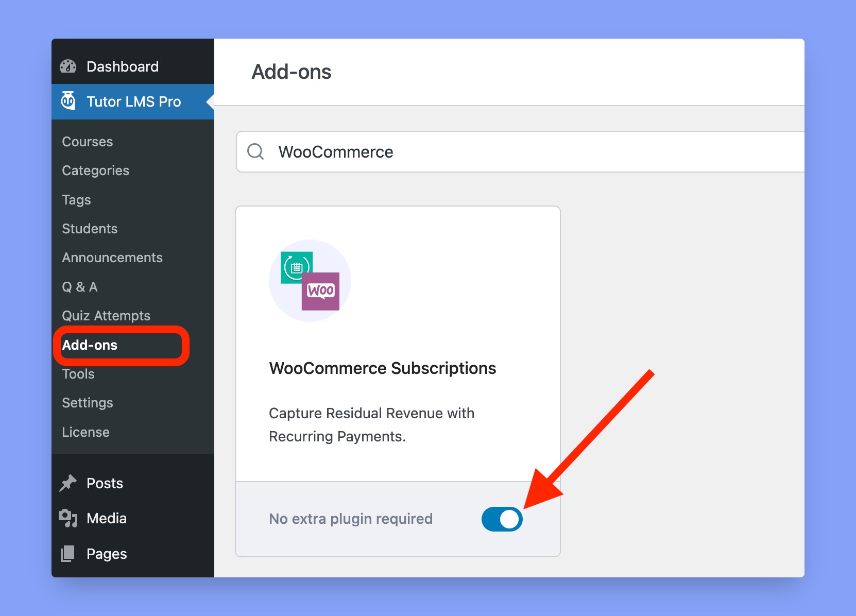856x616 pixels.
Task: Click the 'No extra plugin required' label
Action: pyautogui.click(x=351, y=519)
